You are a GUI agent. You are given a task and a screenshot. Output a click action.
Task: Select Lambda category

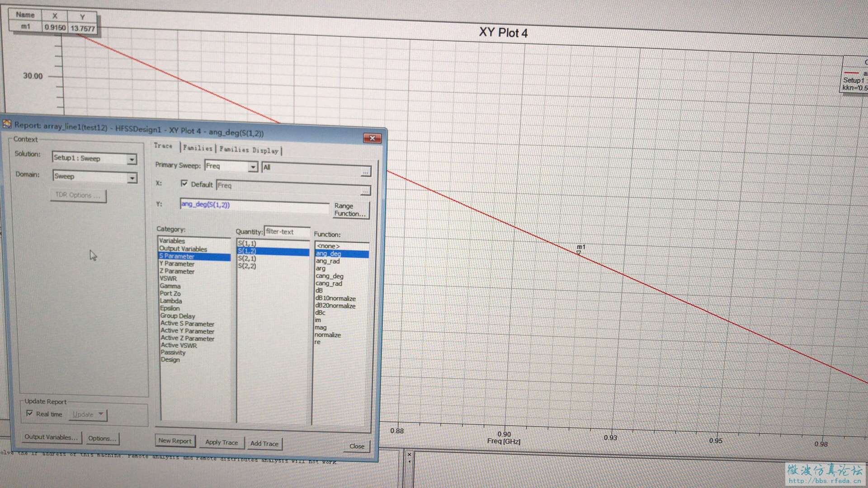click(171, 301)
